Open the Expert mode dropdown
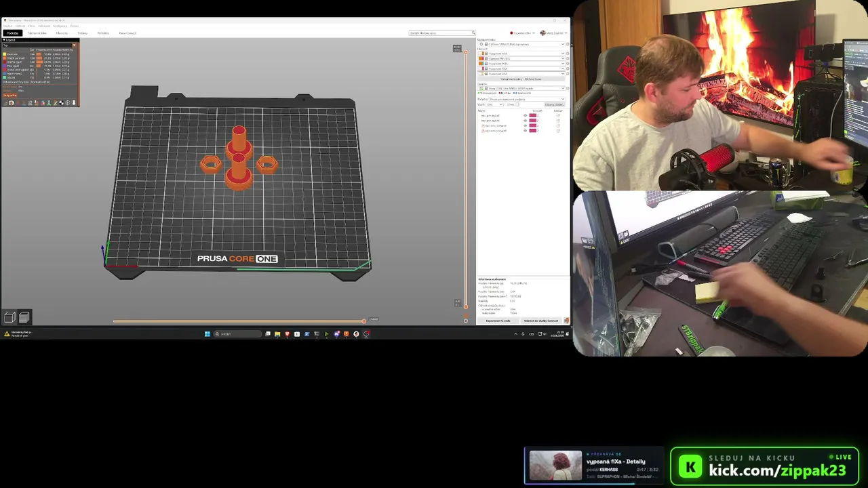The width and height of the screenshot is (868, 488). 523,33
